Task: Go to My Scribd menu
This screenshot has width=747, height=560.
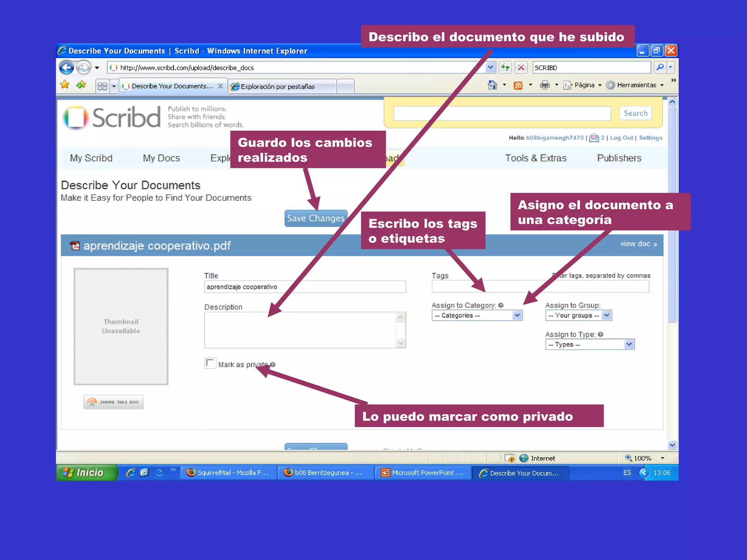Action: click(x=91, y=158)
